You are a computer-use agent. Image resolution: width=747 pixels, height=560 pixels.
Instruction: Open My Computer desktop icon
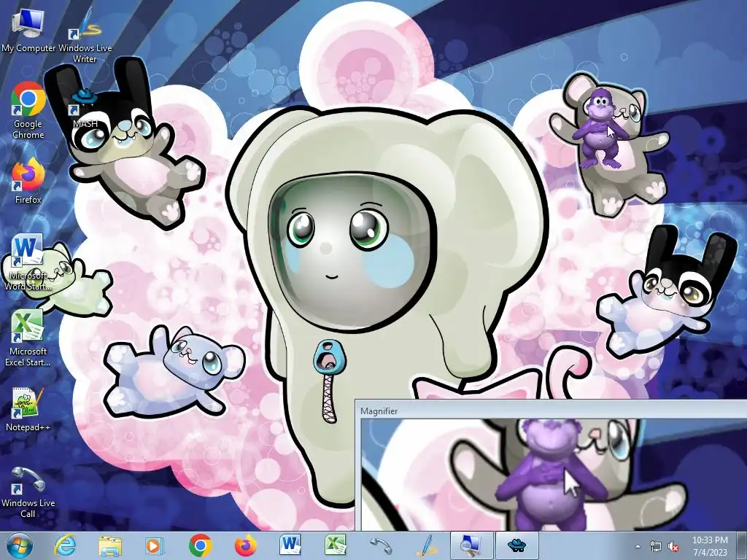tap(28, 31)
